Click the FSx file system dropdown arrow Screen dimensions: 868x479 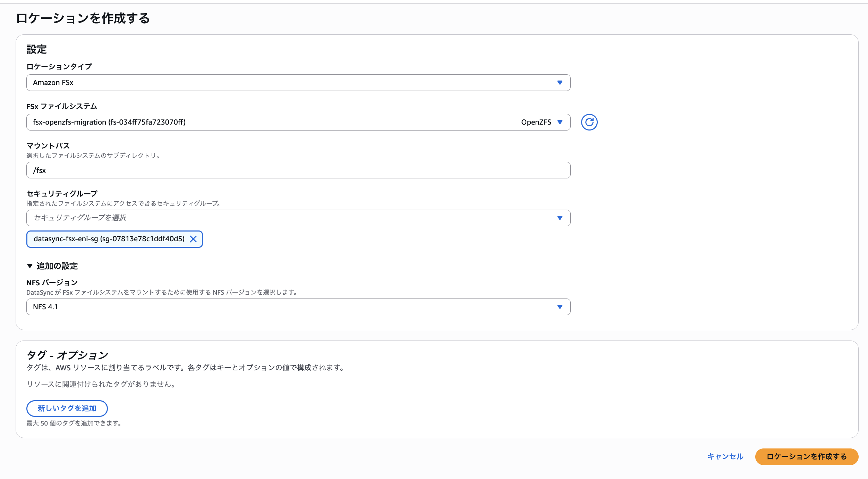click(560, 122)
